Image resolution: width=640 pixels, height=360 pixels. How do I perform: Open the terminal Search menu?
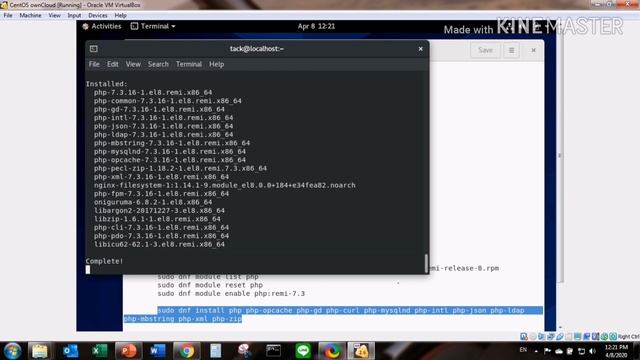(x=158, y=64)
